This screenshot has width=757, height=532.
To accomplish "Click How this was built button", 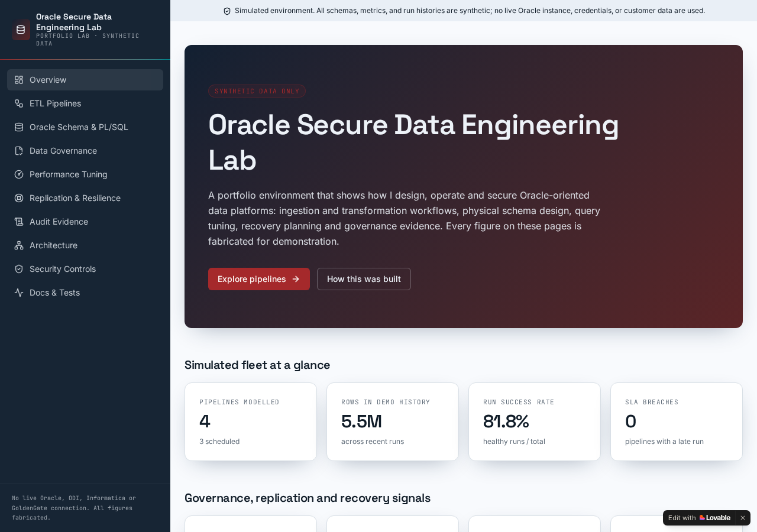I will [x=364, y=279].
